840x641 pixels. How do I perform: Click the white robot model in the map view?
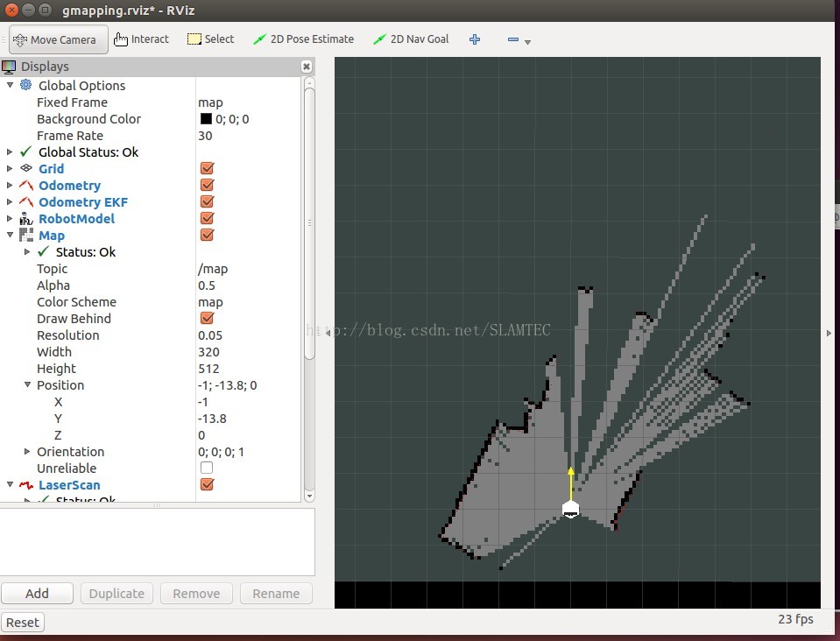[570, 509]
